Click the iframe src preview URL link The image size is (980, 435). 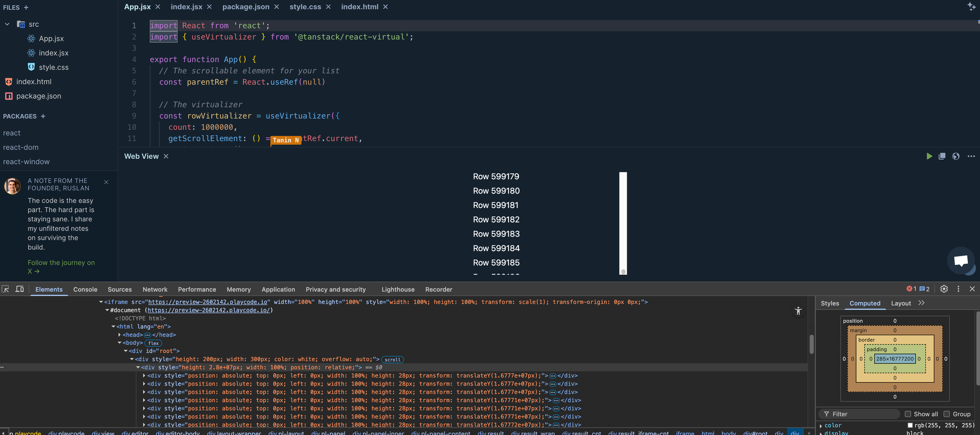[209, 302]
